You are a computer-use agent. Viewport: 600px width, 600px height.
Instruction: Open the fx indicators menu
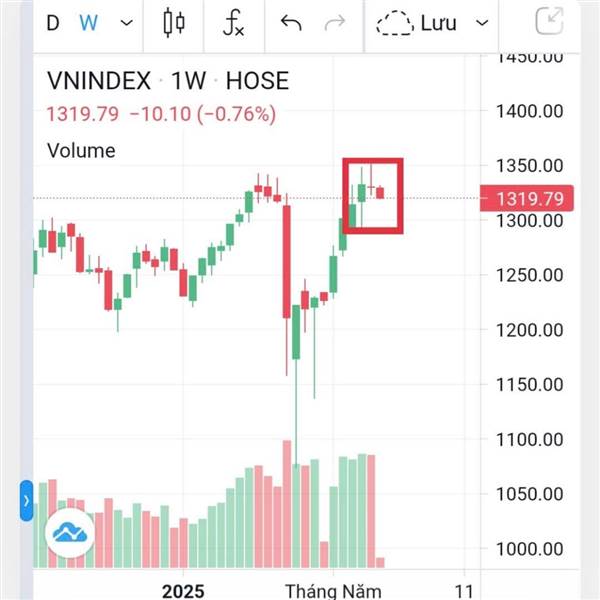pyautogui.click(x=233, y=23)
